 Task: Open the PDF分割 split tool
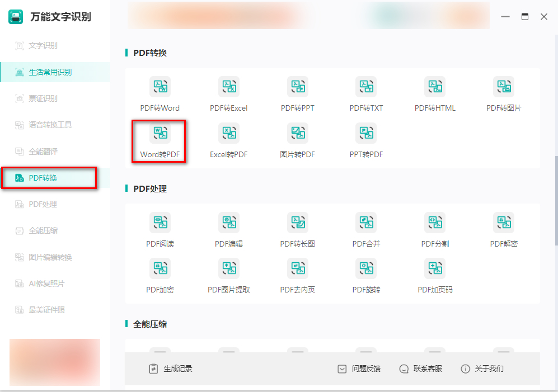click(435, 229)
